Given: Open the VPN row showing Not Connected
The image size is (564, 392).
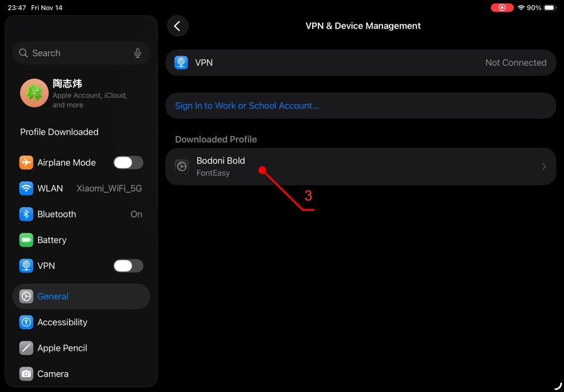Looking at the screenshot, I should 360,63.
